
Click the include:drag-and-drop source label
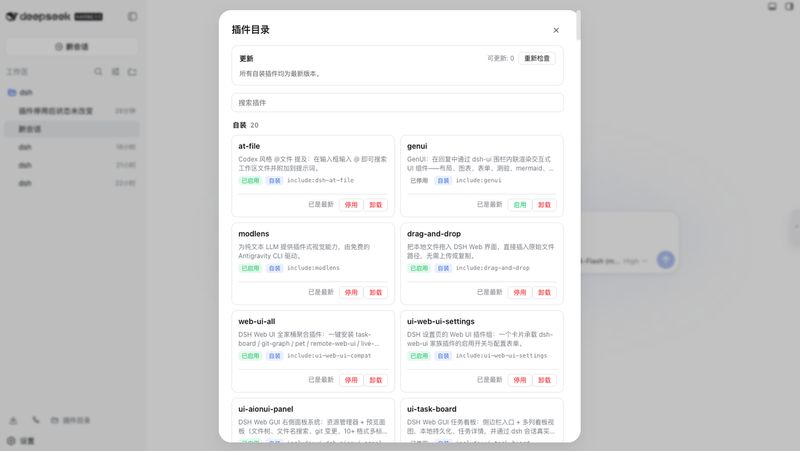pos(492,268)
